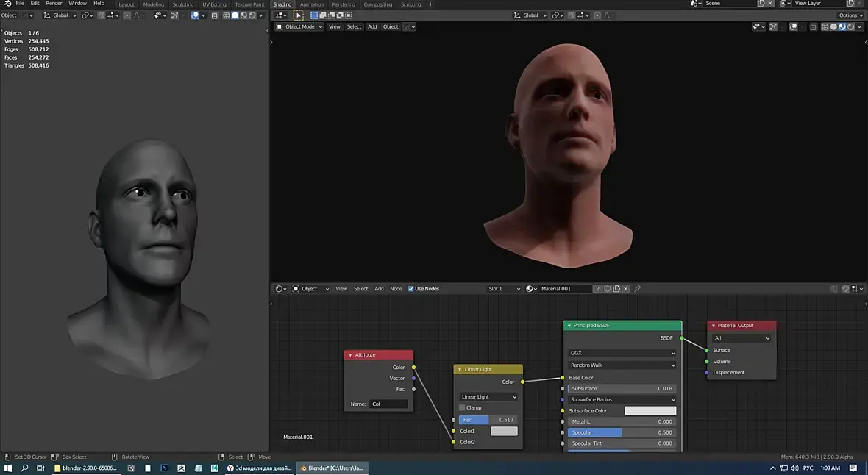Screen dimensions: 868x475
Task: Expand the Random Walk subsurface method dropdown
Action: pyautogui.click(x=622, y=365)
